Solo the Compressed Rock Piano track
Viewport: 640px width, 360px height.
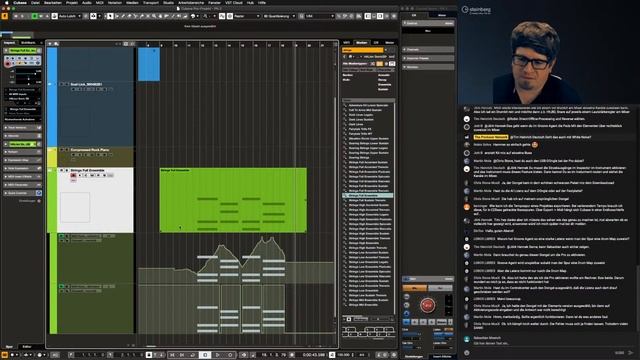(67, 150)
